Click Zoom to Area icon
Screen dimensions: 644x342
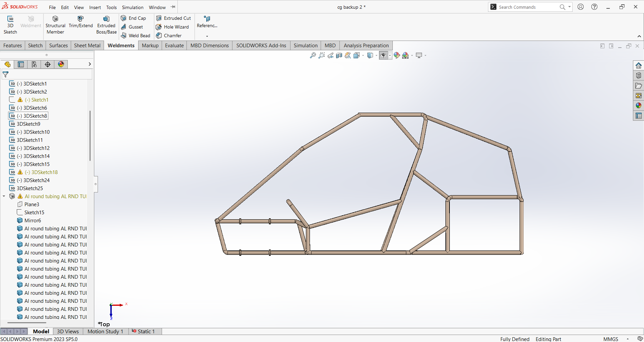click(321, 55)
